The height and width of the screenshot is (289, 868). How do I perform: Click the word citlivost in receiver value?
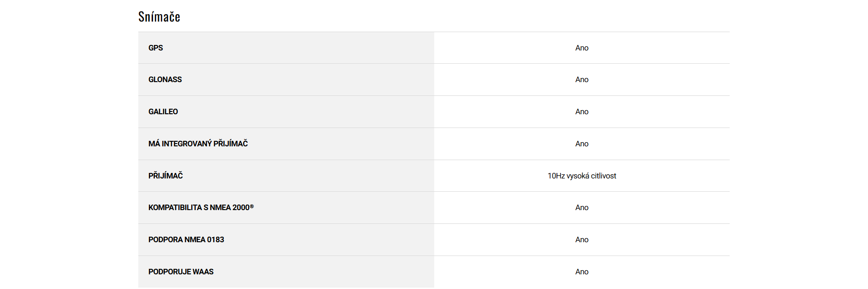pos(604,176)
